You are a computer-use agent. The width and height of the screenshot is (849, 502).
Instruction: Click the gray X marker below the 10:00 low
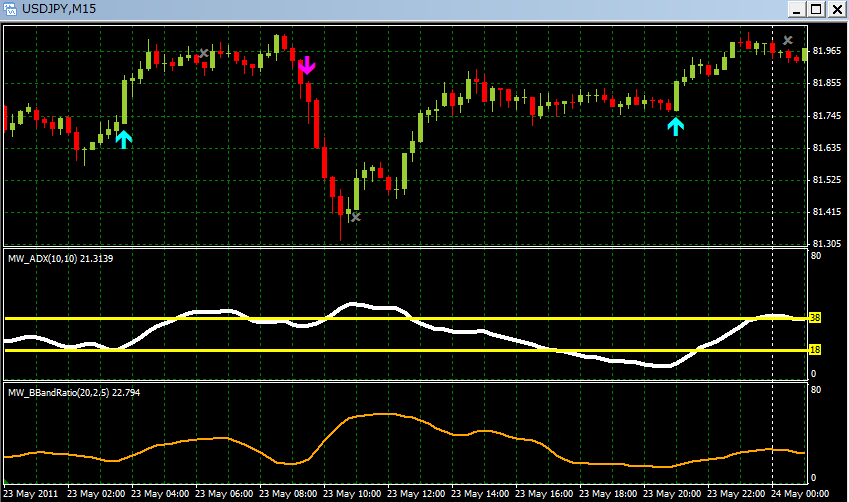[x=355, y=216]
